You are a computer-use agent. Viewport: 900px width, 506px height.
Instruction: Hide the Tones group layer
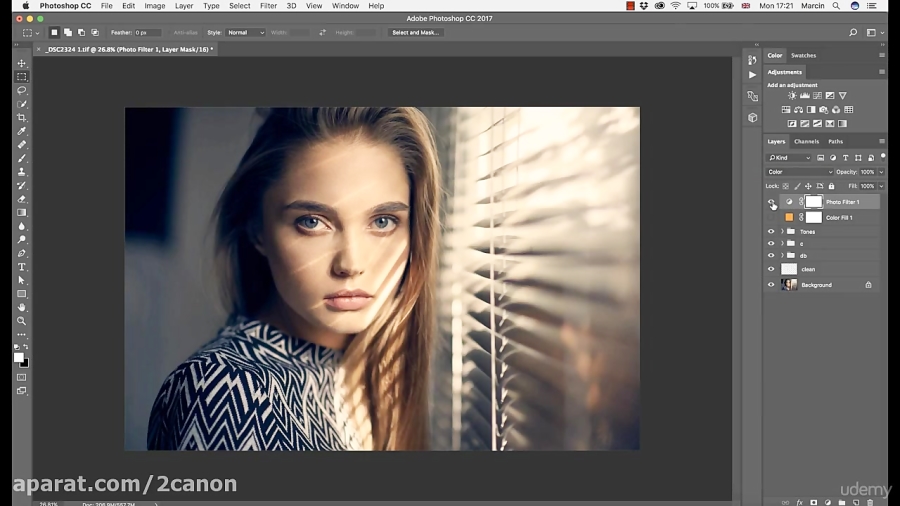pyautogui.click(x=771, y=232)
